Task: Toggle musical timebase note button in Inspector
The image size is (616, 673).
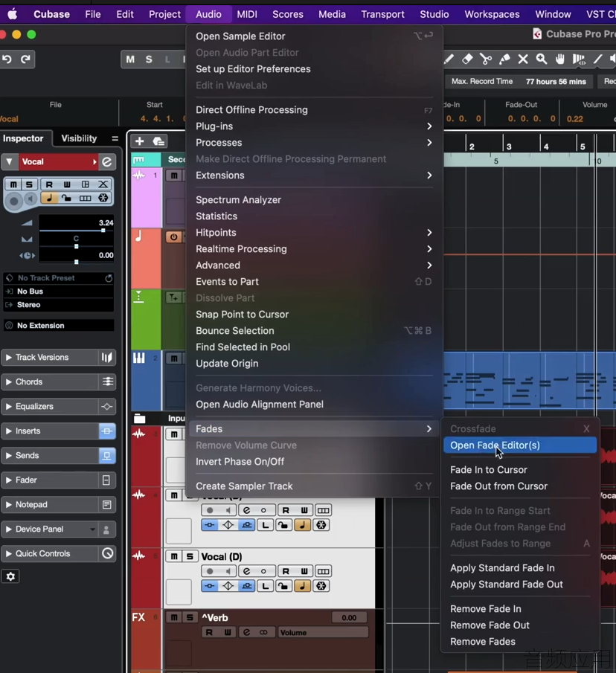Action: [49, 198]
